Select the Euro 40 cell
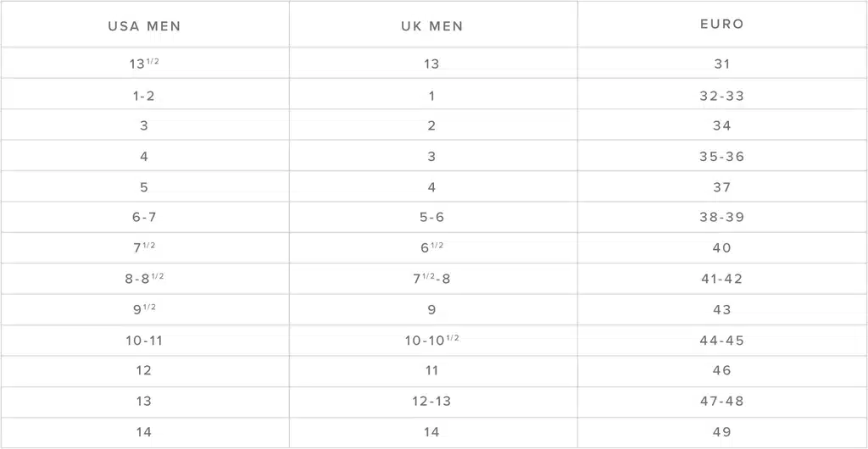This screenshot has height=449, width=868. click(x=722, y=248)
